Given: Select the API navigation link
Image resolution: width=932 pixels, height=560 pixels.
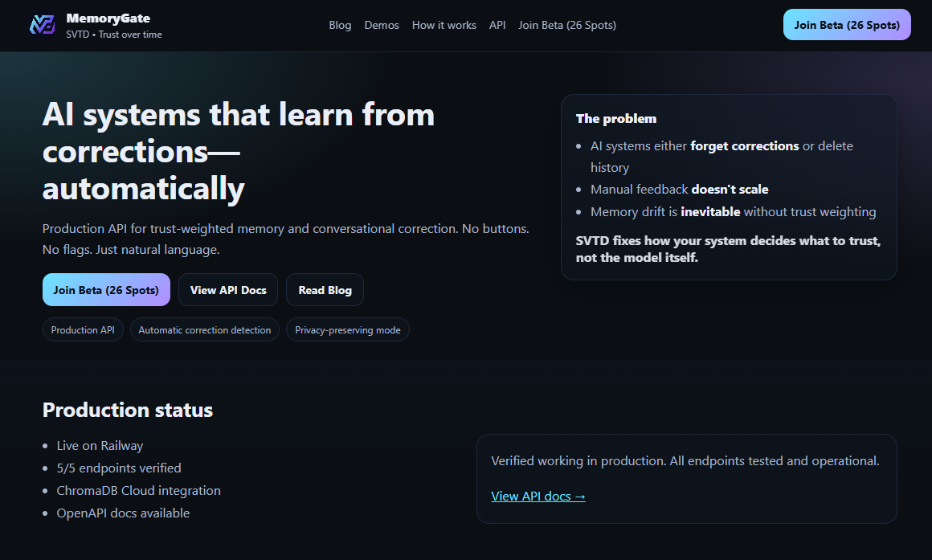Looking at the screenshot, I should point(497,25).
